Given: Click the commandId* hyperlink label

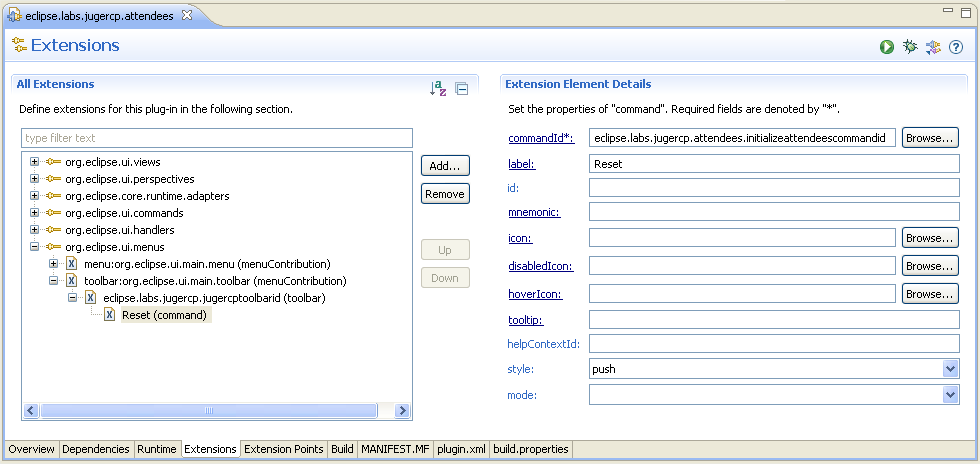Looking at the screenshot, I should click(x=540, y=138).
